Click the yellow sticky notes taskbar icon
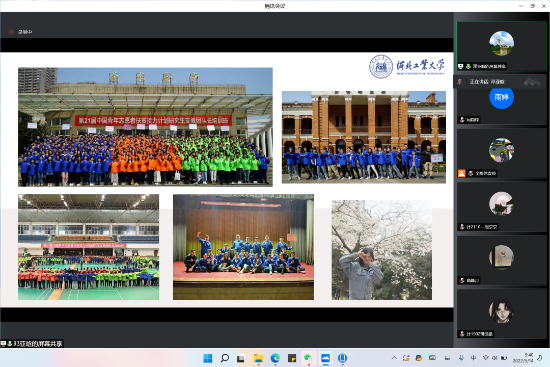Screen dimensions: 550x367 pyautogui.click(x=292, y=358)
